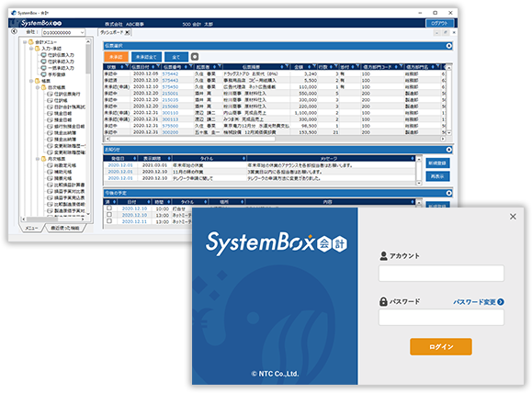Open 仕訳承認入力 in the menu tree
Image resolution: width=532 pixels, height=393 pixels.
[57, 62]
